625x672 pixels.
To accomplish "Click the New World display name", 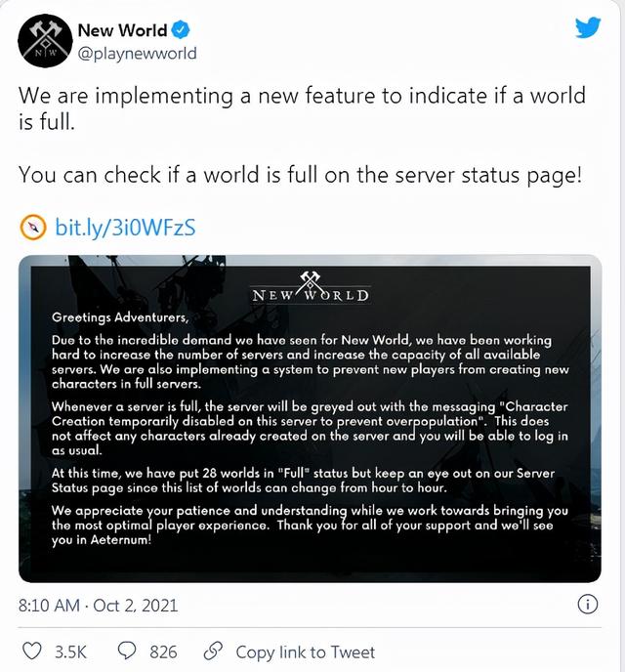I will (x=122, y=30).
